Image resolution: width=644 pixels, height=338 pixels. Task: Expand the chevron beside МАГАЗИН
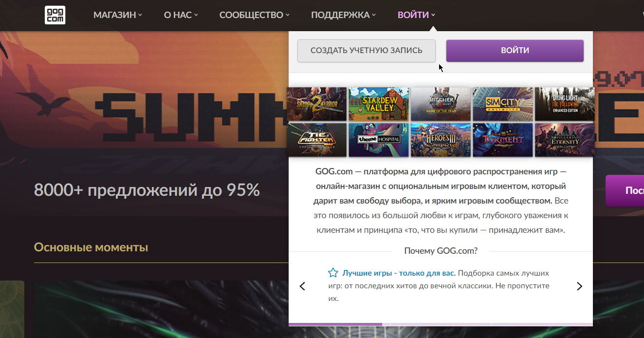pos(140,15)
